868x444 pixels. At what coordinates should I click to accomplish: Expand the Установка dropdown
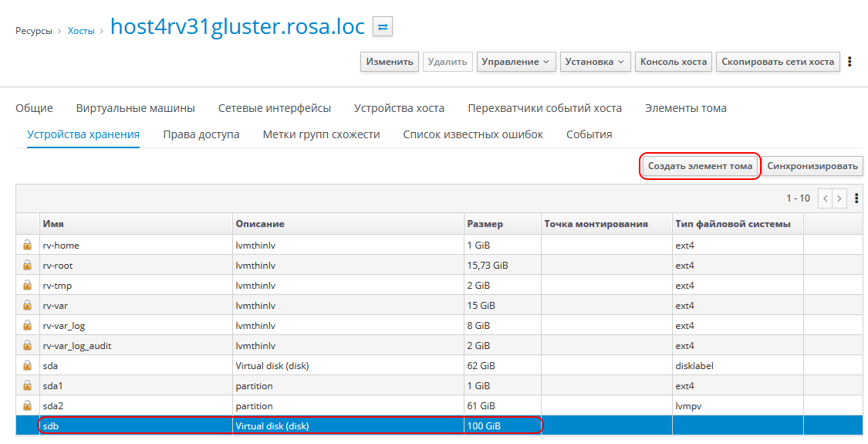click(595, 62)
